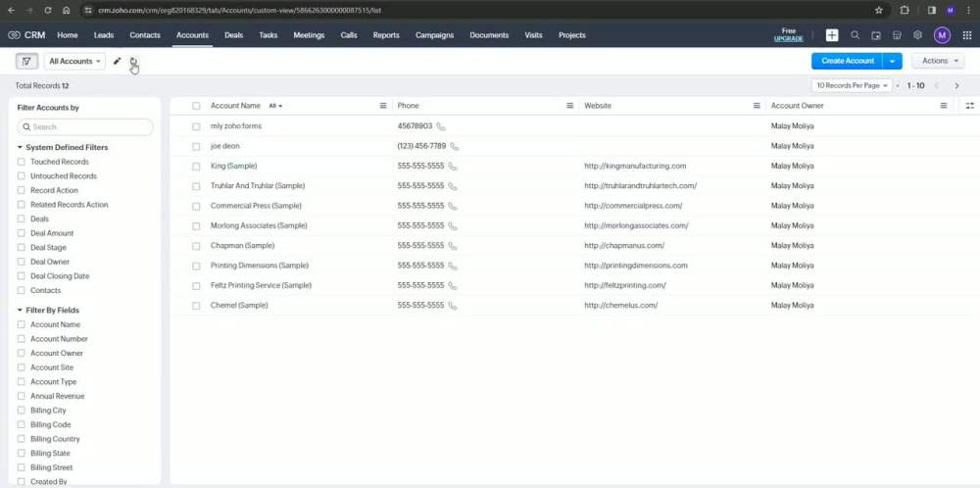980x488 pixels.
Task: Open the Projects tab
Action: [572, 35]
